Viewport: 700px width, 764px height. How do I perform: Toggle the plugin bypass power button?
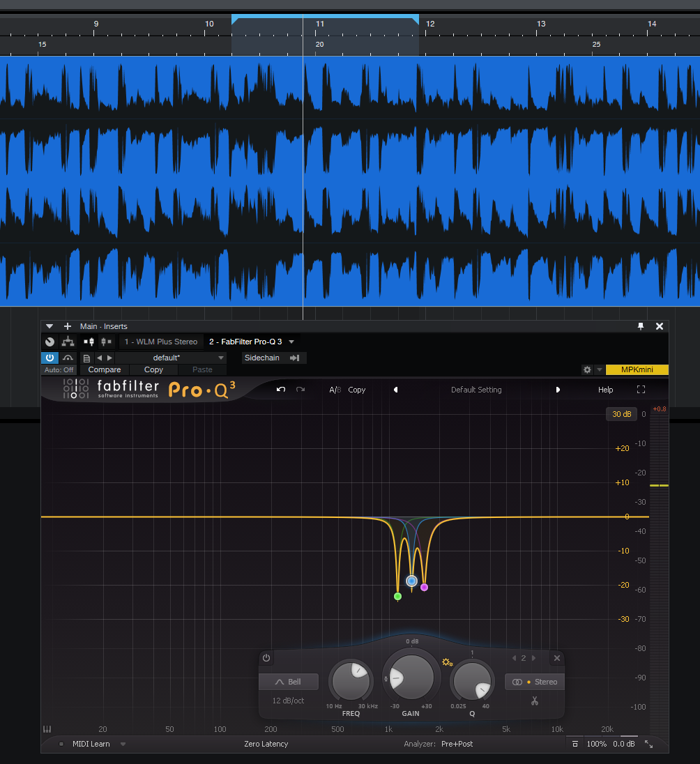click(x=50, y=358)
